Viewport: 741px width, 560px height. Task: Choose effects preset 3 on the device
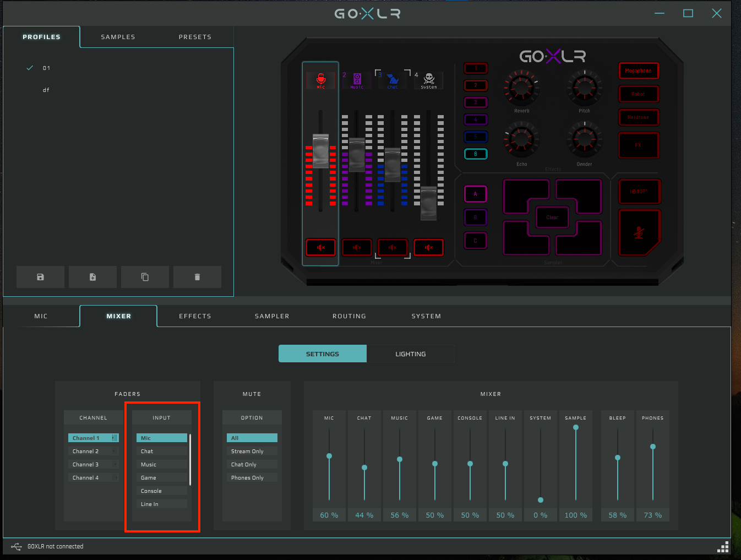476,102
